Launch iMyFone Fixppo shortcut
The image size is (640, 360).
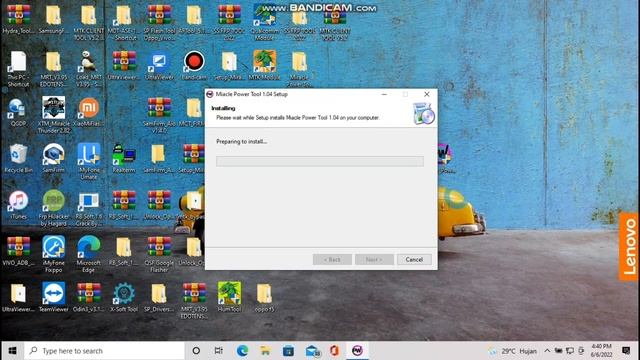point(53,254)
